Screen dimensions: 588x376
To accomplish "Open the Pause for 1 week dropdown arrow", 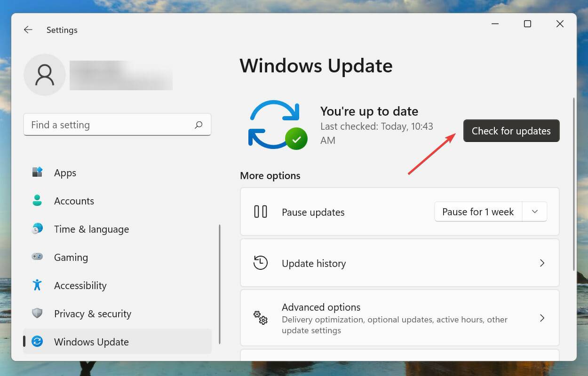I will coord(534,211).
